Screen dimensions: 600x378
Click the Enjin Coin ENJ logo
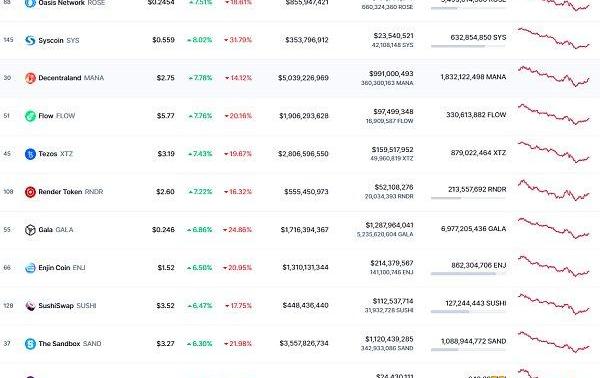30,268
